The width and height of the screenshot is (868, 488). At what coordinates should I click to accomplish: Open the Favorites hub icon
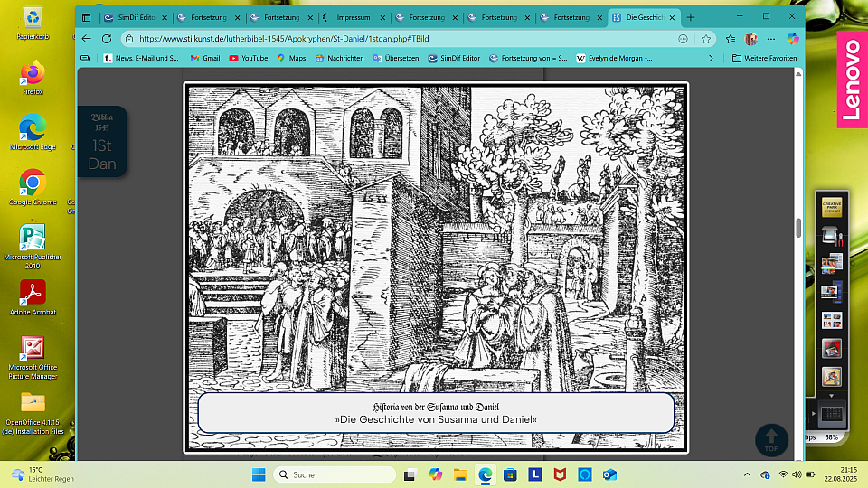pyautogui.click(x=731, y=39)
